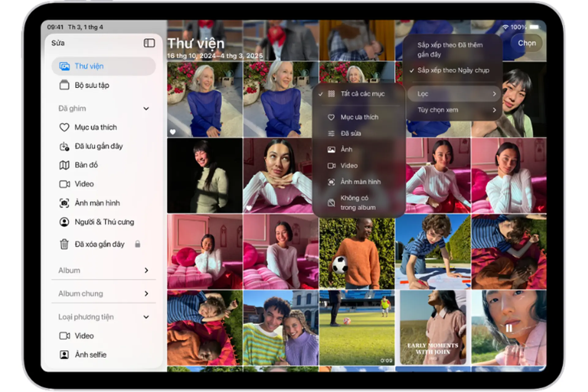Image resolution: width=588 pixels, height=392 pixels.
Task: Click the grid icon beside Tất cả các mục
Action: 331,94
